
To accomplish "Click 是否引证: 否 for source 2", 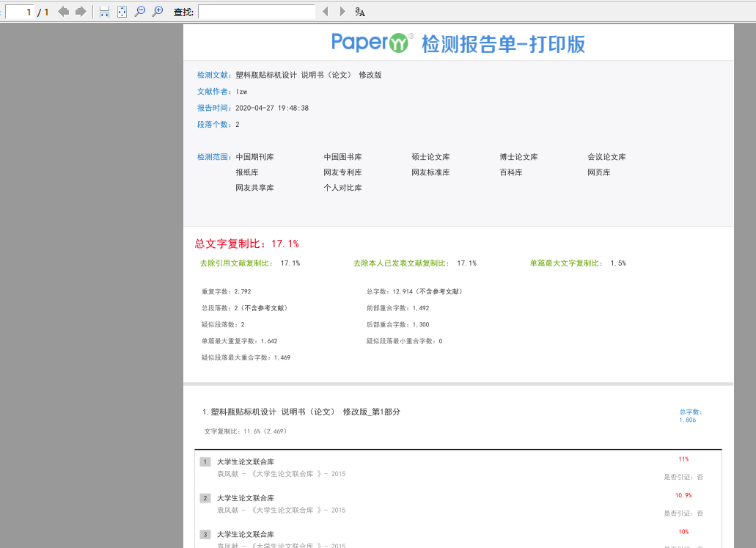I will click(683, 514).
